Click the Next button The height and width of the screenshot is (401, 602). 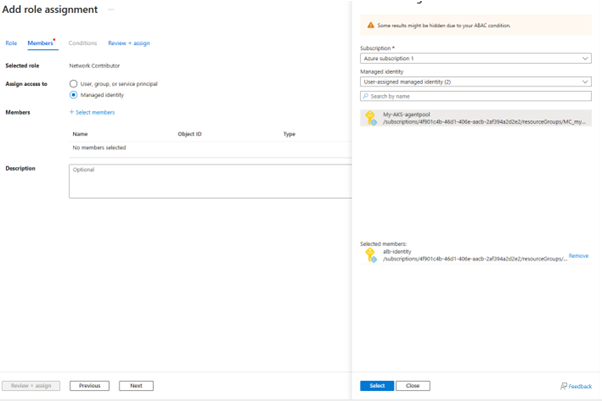(x=136, y=386)
